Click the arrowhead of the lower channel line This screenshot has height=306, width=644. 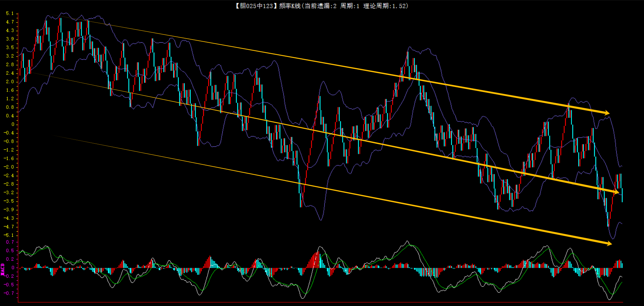608,243
